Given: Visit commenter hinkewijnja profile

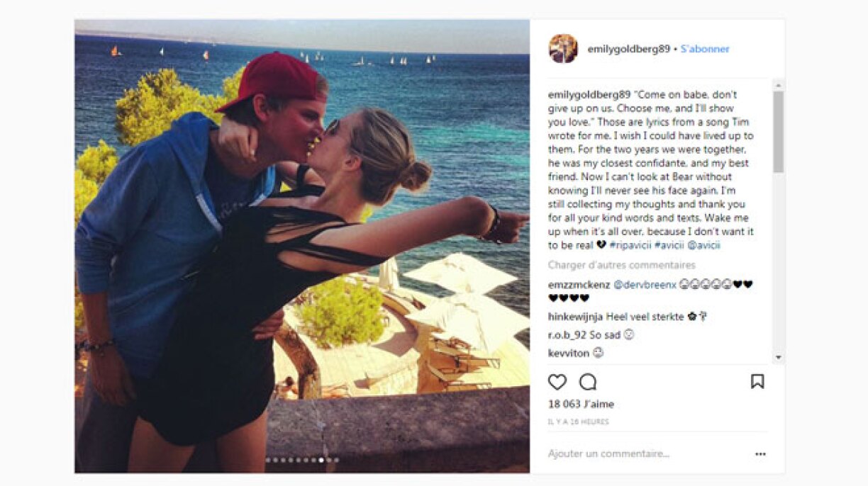Looking at the screenshot, I should [576, 317].
